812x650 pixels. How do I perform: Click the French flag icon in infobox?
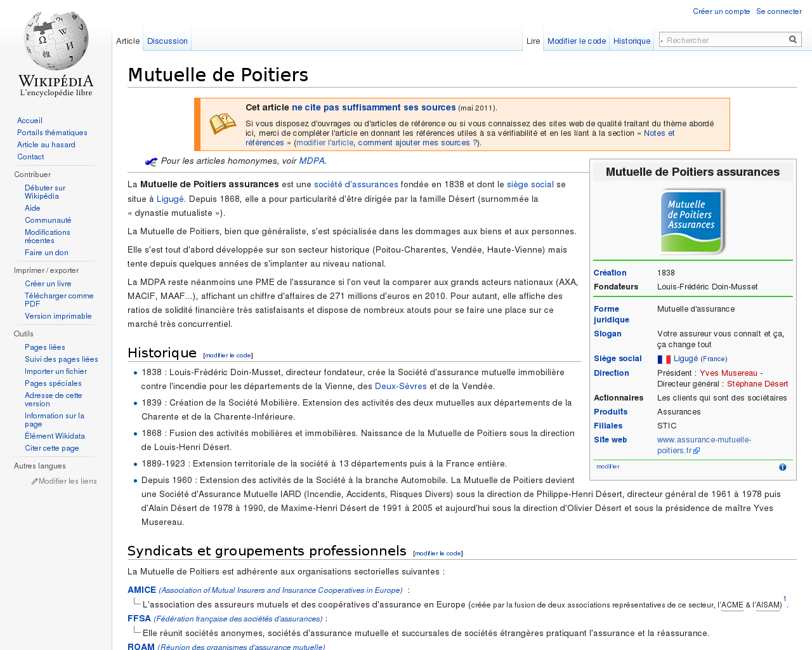(x=664, y=359)
